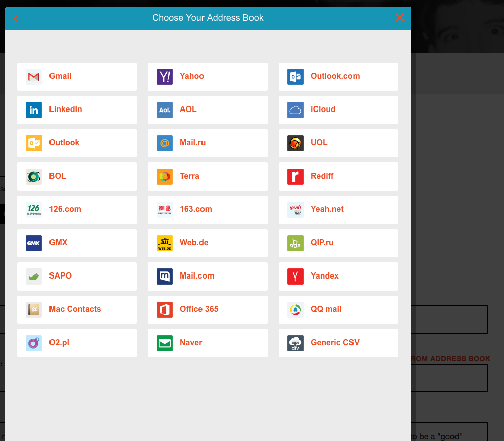
Task: Pick the Yeah.net text label
Action: (x=327, y=209)
